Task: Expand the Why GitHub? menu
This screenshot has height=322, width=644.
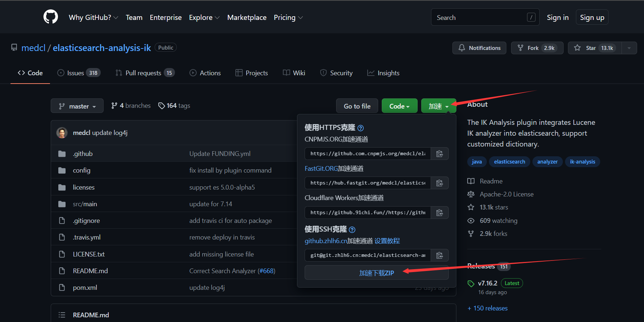Action: [x=93, y=17]
